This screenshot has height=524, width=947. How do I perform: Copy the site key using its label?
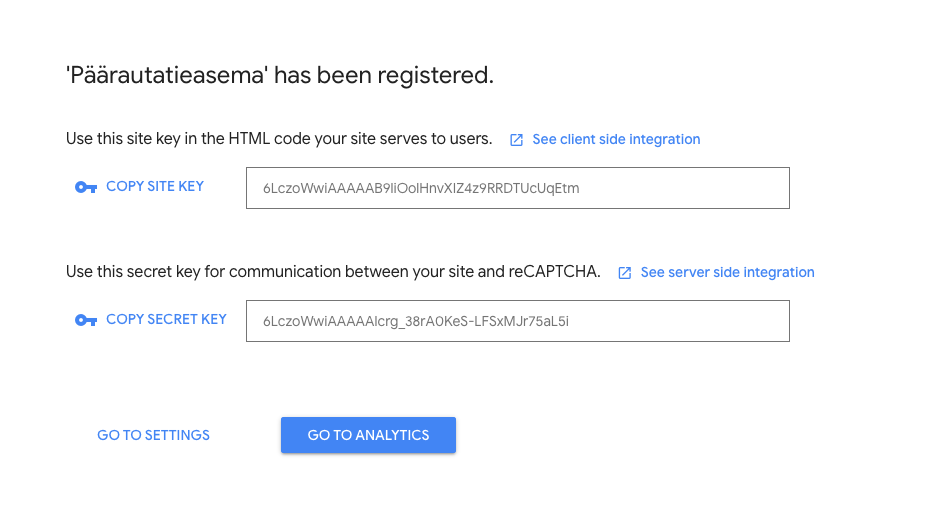tap(155, 187)
